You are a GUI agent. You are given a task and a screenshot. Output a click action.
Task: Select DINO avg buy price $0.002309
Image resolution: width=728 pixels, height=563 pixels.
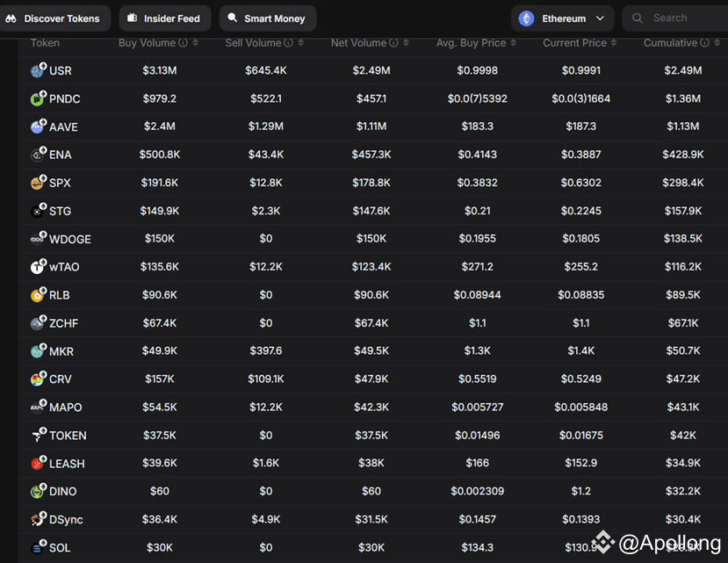(478, 491)
